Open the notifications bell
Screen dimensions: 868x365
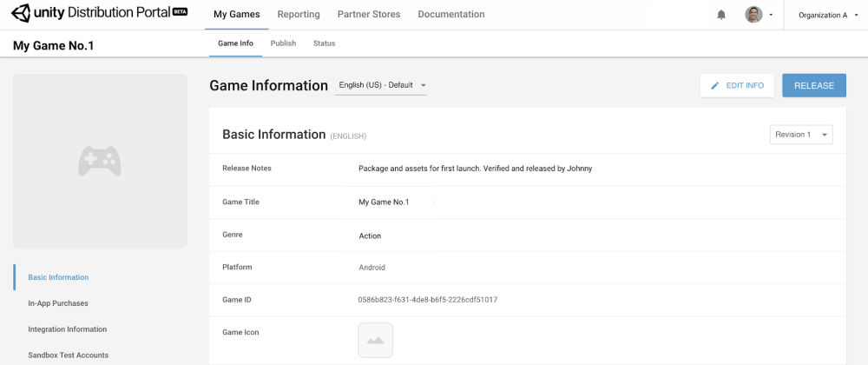click(721, 15)
